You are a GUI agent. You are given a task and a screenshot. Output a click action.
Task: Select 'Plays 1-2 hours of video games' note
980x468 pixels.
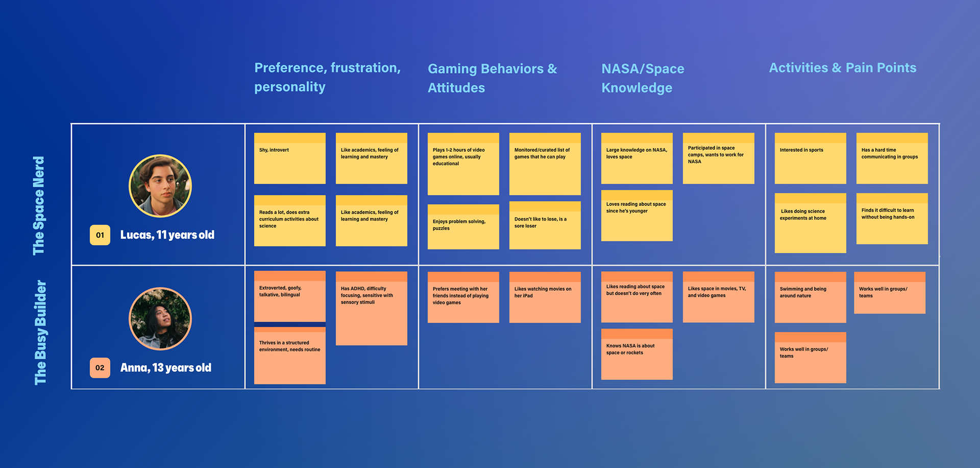(x=463, y=164)
